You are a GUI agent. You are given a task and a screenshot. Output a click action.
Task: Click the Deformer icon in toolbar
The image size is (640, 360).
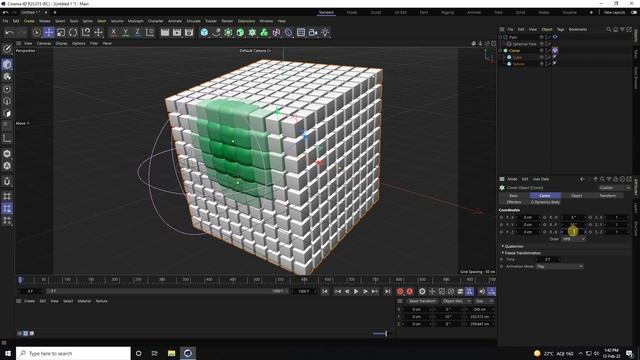[289, 32]
